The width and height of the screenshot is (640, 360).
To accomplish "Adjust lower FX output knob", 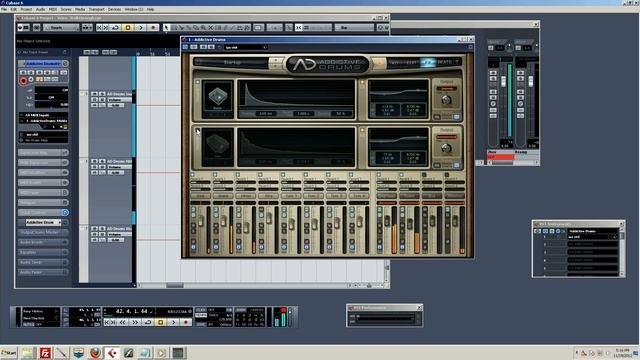I will (446, 148).
